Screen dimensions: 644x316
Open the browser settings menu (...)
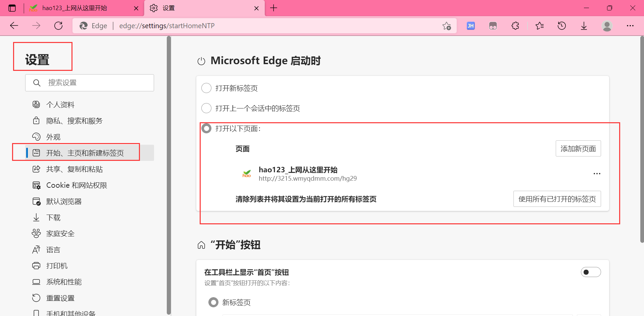(x=630, y=26)
